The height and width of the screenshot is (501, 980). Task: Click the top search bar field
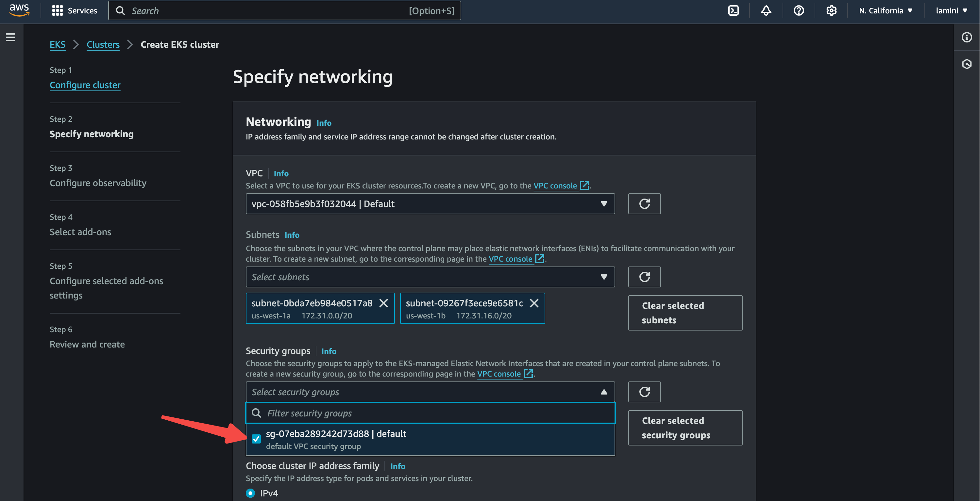point(285,11)
